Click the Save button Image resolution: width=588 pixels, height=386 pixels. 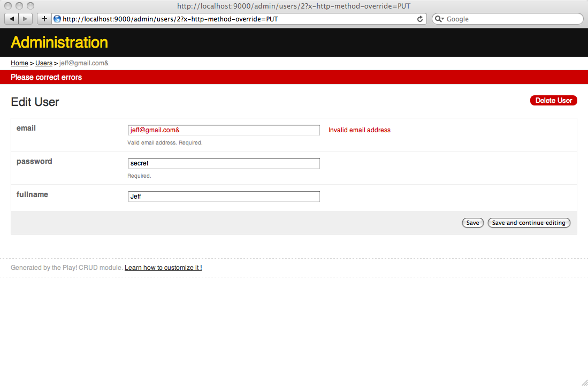click(472, 223)
